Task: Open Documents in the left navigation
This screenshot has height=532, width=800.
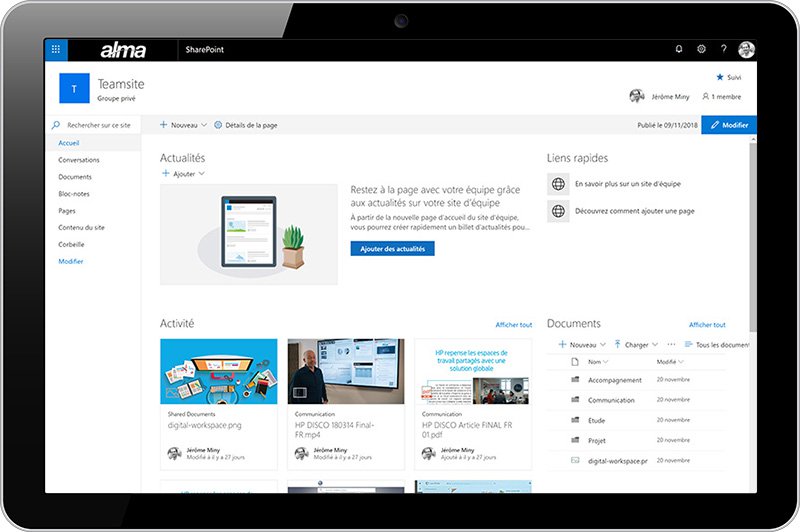Action: point(75,176)
